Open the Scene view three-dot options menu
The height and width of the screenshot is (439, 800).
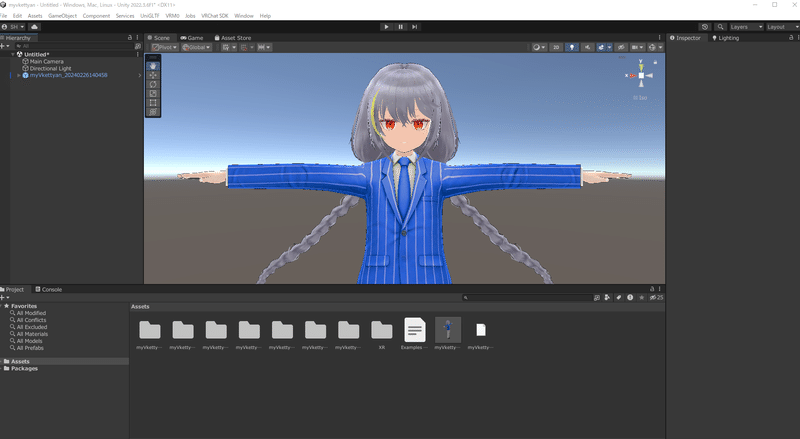pos(659,38)
